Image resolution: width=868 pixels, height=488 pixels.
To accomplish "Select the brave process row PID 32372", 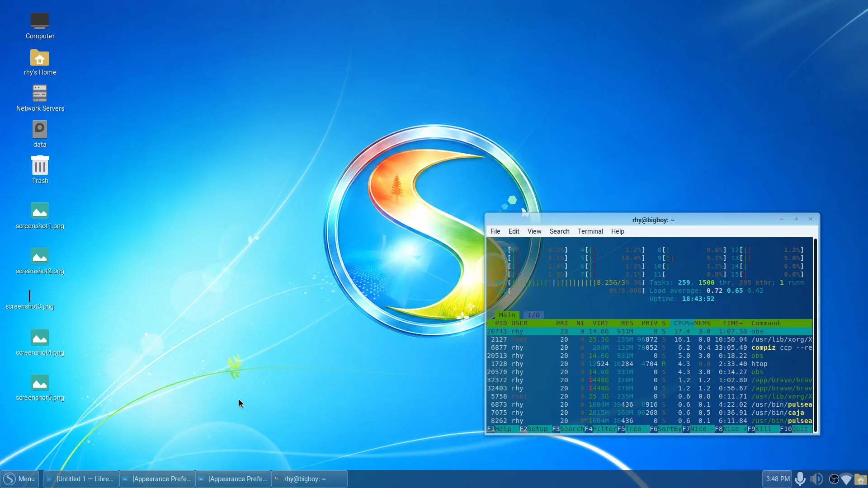I will tap(649, 380).
